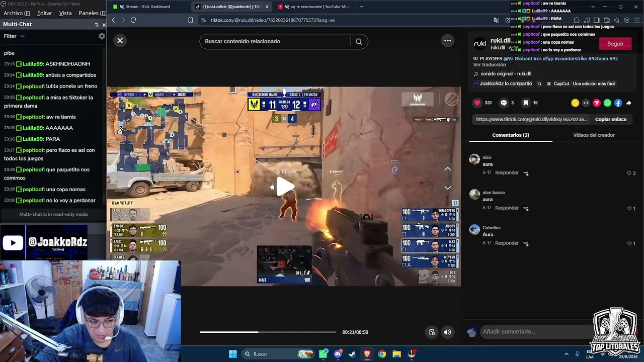Share the video on Facebook
Screen dimensions: 644x362
pos(618,103)
